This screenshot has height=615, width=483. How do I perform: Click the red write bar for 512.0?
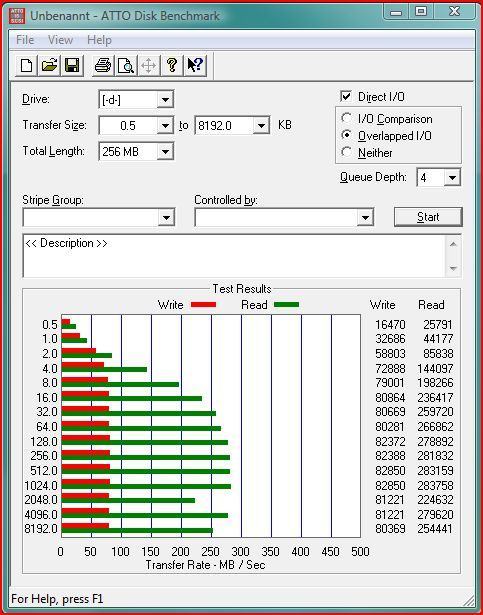86,467
